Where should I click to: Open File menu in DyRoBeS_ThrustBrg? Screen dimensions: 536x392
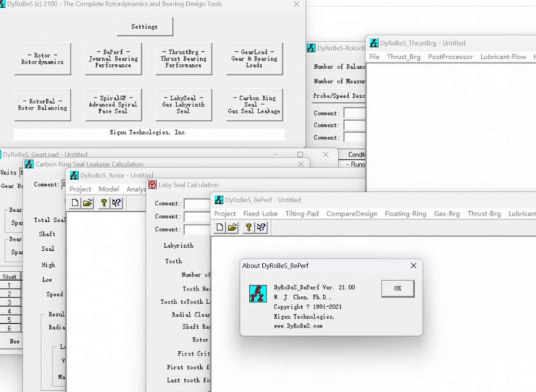coord(374,57)
